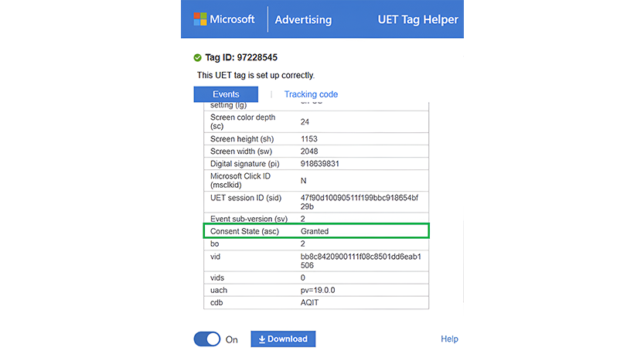Screen dimensions: 644x361
Task: Click the Event sub-version (sv) label
Action: [249, 219]
